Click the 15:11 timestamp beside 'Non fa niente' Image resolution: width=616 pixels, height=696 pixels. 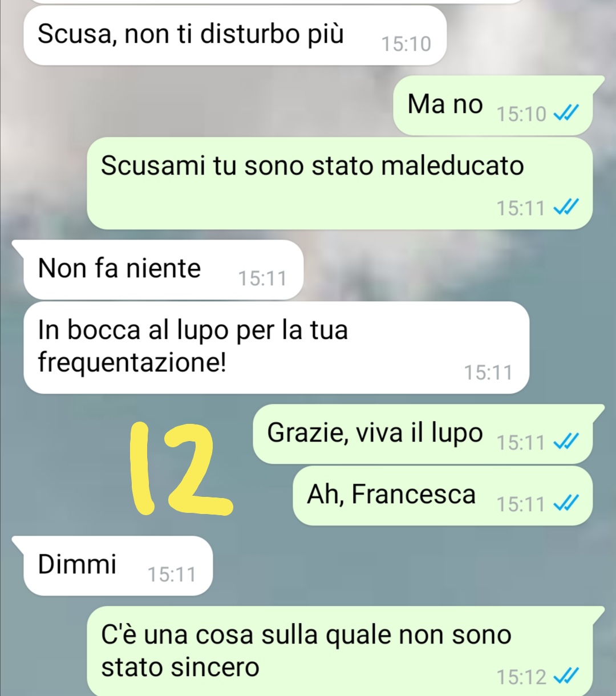point(262,278)
